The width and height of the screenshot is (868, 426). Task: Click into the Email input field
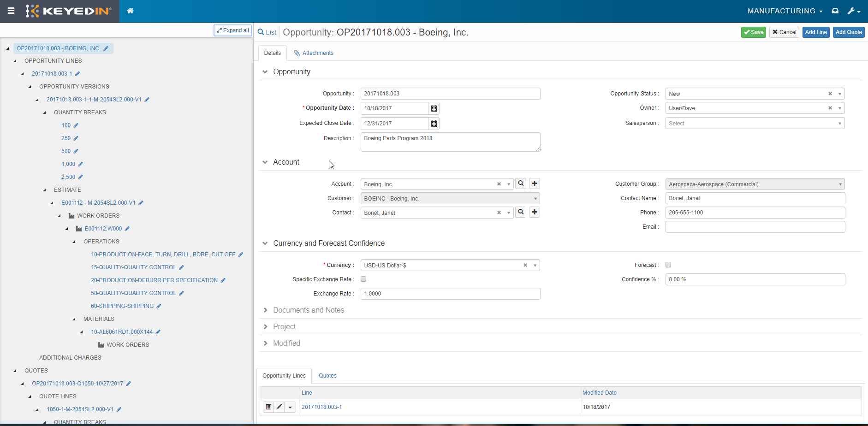click(755, 227)
